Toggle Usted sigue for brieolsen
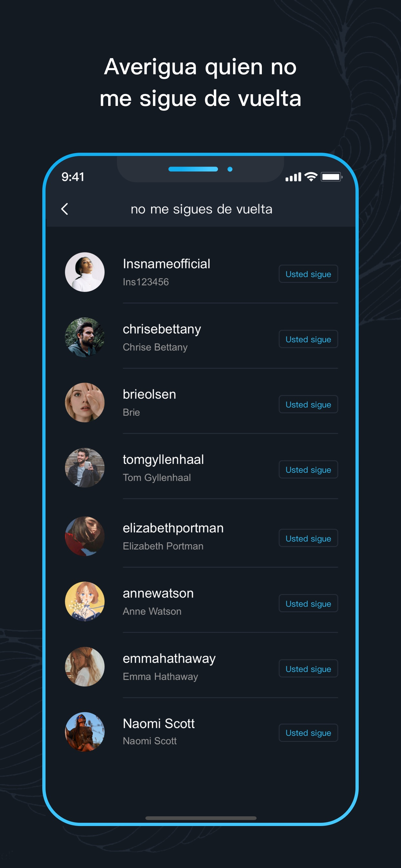Screen dimensions: 401x868 click(x=308, y=404)
